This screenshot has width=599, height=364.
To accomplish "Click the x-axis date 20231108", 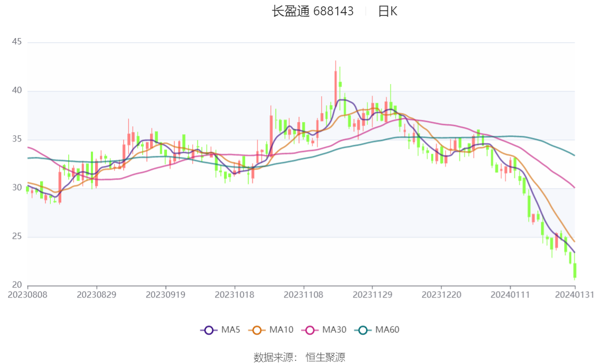I will pos(303,295).
